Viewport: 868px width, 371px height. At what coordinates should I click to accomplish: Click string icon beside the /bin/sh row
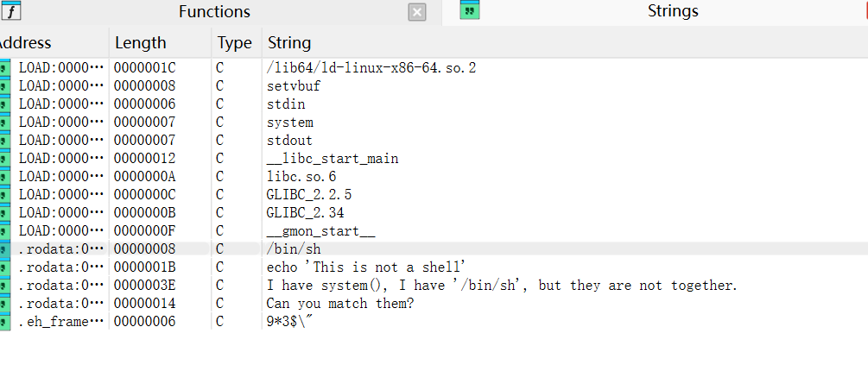click(x=5, y=249)
